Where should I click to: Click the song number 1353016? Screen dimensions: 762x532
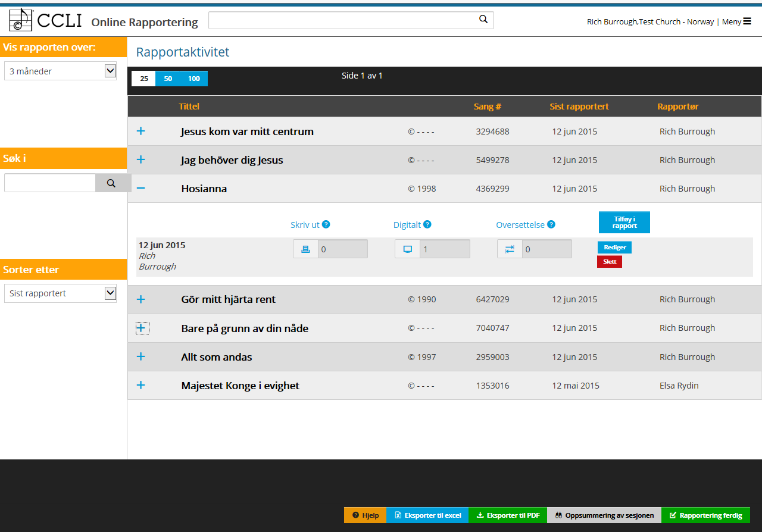[493, 386]
